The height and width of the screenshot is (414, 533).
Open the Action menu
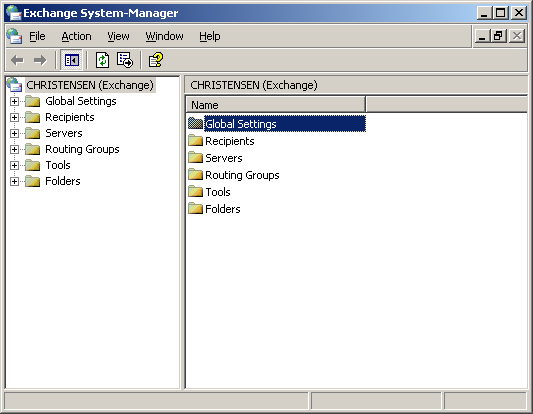[76, 36]
